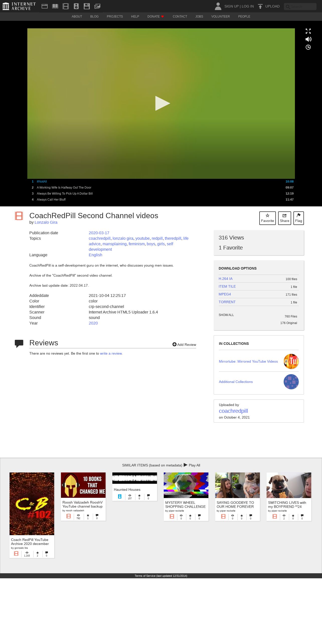This screenshot has width=322, height=644.
Task: Flag this item
Action: pos(299,218)
